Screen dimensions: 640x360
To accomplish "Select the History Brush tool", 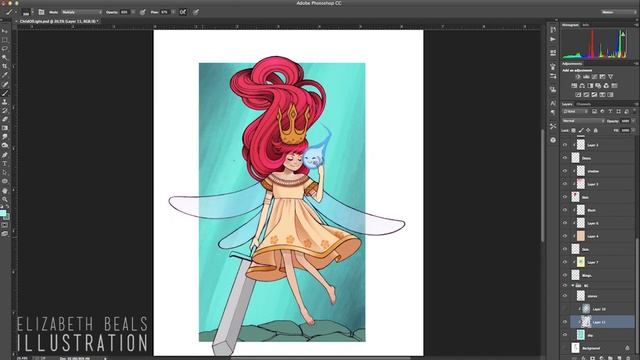I will coord(5,111).
